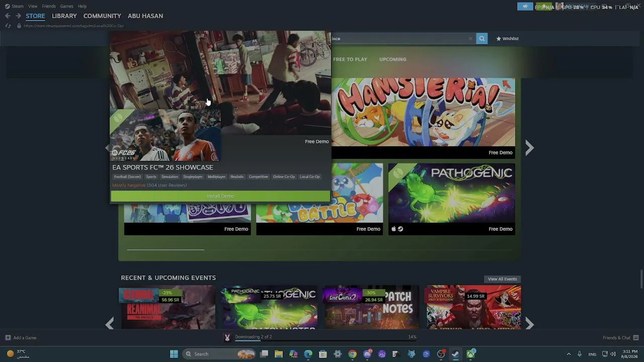The height and width of the screenshot is (362, 644).
Task: Click the Downloading 2 of 2 progress bar
Action: tap(326, 340)
